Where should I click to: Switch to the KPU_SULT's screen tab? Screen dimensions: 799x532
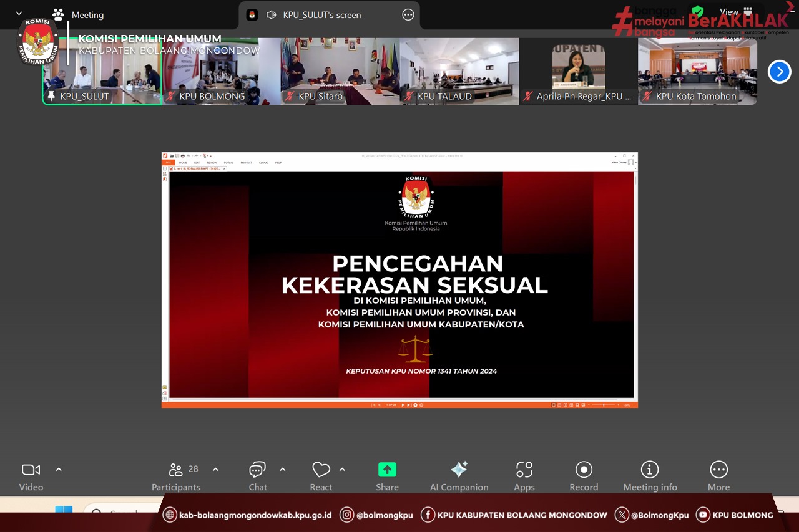click(x=321, y=15)
